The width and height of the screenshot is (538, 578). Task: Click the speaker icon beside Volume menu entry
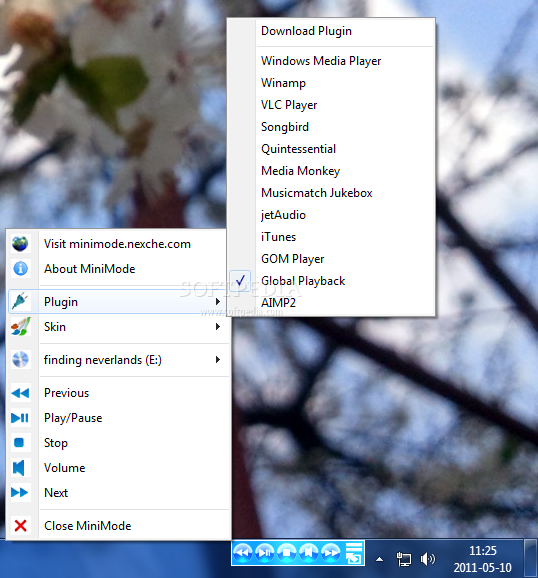click(x=19, y=467)
